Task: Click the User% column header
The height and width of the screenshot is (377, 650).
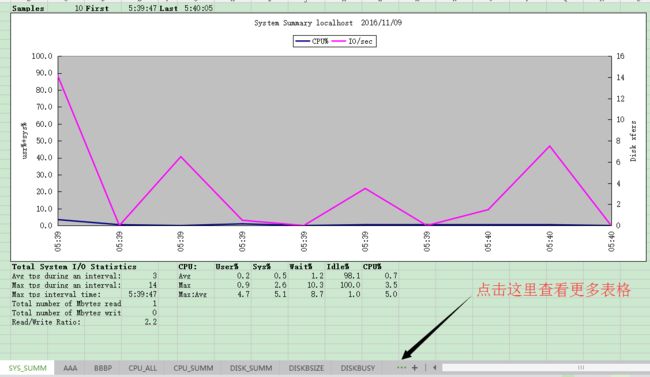Action: click(x=227, y=267)
